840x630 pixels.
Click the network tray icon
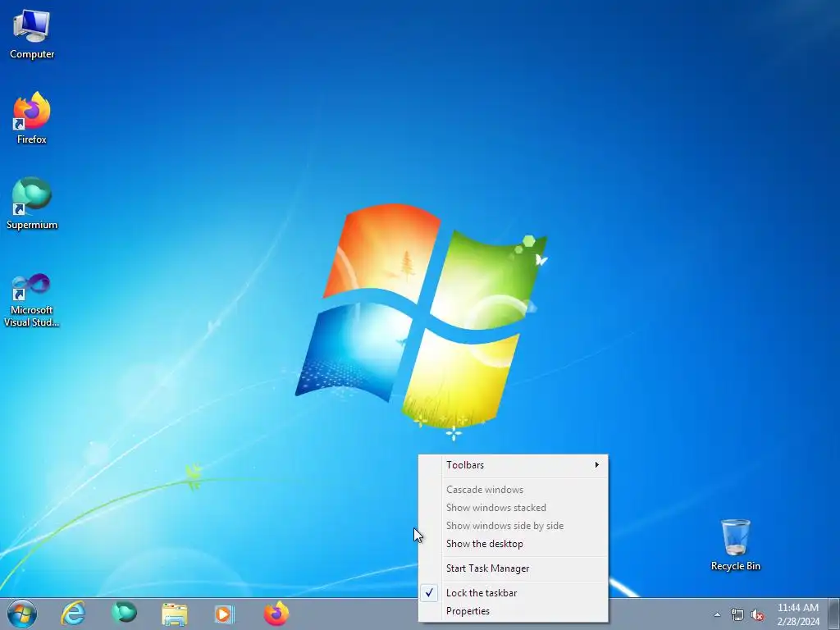click(x=737, y=614)
